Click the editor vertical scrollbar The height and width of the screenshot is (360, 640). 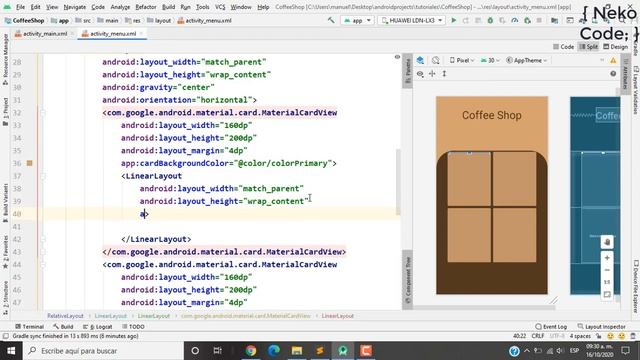click(398, 182)
